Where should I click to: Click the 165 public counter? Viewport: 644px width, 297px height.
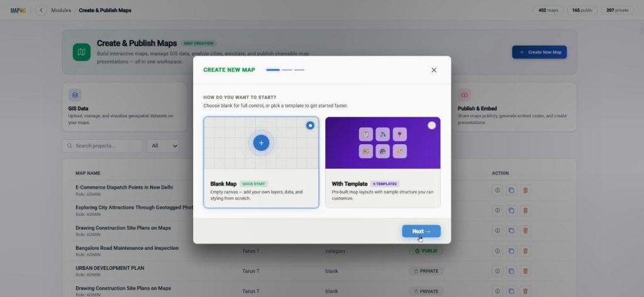[582, 10]
